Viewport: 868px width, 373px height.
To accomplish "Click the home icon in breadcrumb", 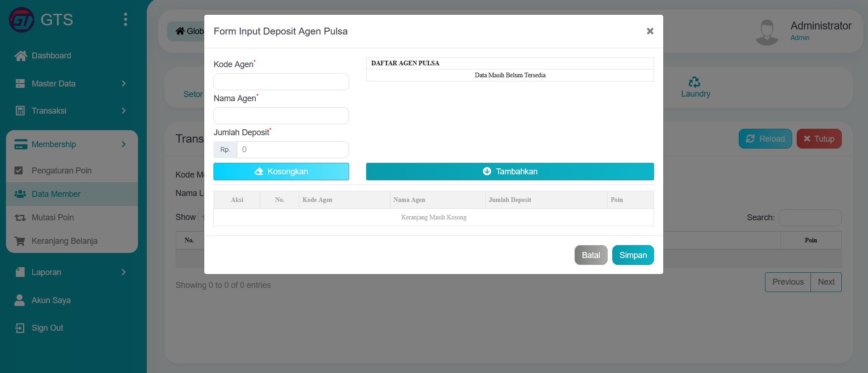I will 180,31.
